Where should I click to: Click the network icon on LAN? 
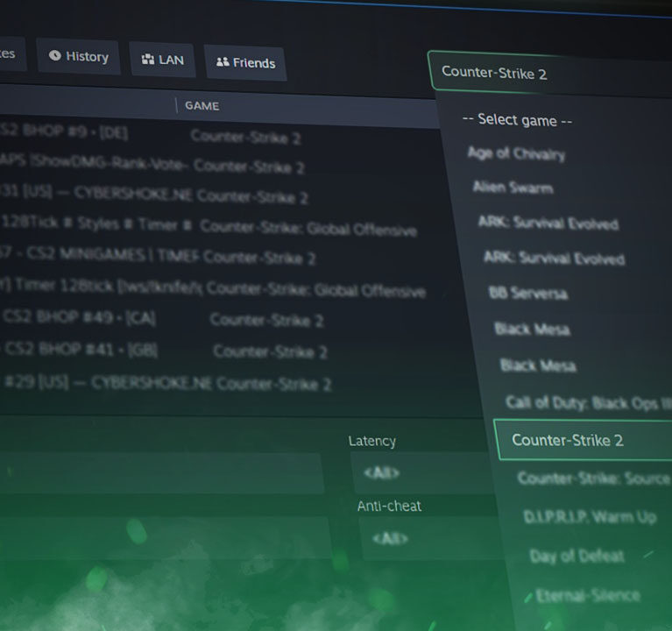[148, 60]
